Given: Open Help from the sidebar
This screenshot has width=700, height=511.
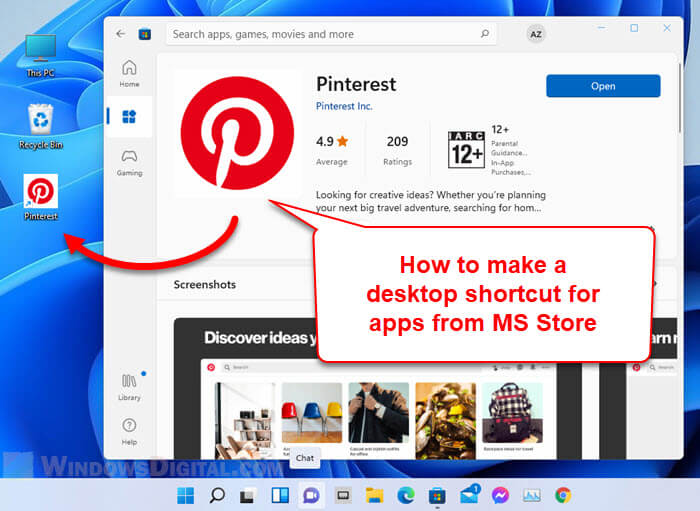Looking at the screenshot, I should pos(129,430).
